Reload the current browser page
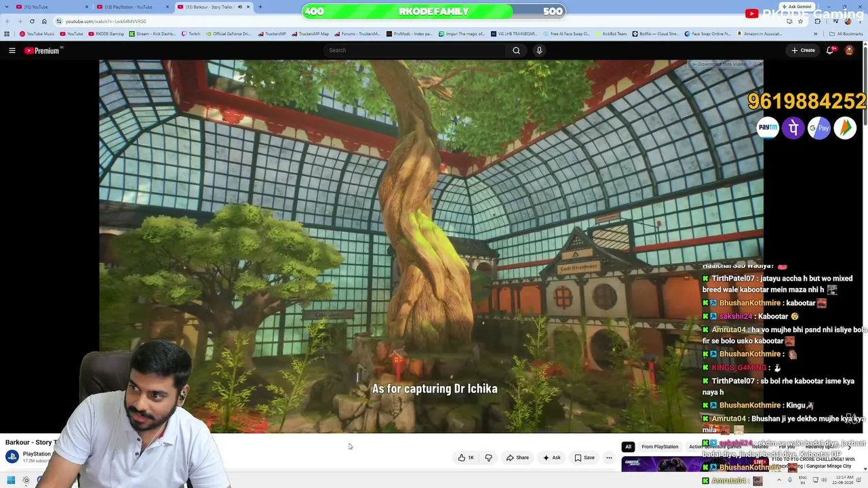The height and width of the screenshot is (488, 868). 32,21
